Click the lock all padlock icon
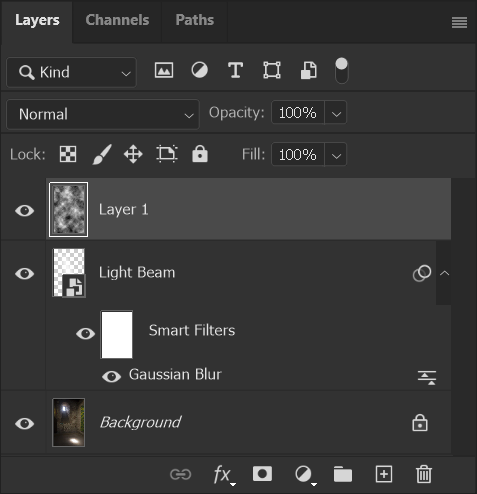This screenshot has width=477, height=494. point(200,154)
